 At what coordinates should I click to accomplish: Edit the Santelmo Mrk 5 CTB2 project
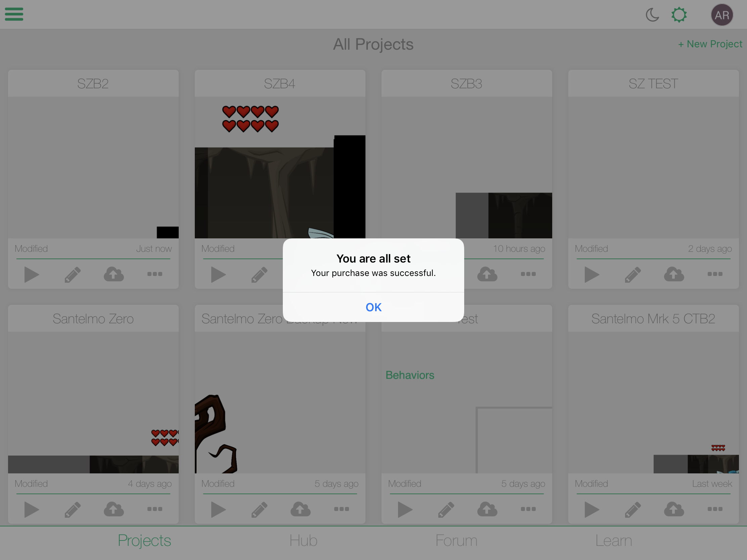[633, 509]
